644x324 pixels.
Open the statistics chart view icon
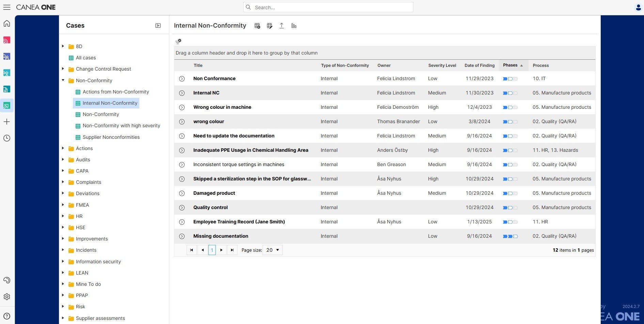tap(294, 26)
